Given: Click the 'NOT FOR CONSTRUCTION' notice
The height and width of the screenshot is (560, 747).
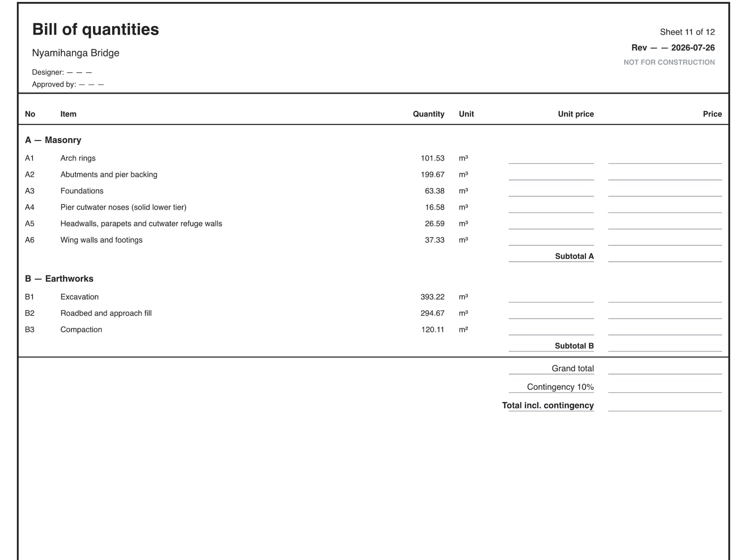Looking at the screenshot, I should (x=669, y=62).
